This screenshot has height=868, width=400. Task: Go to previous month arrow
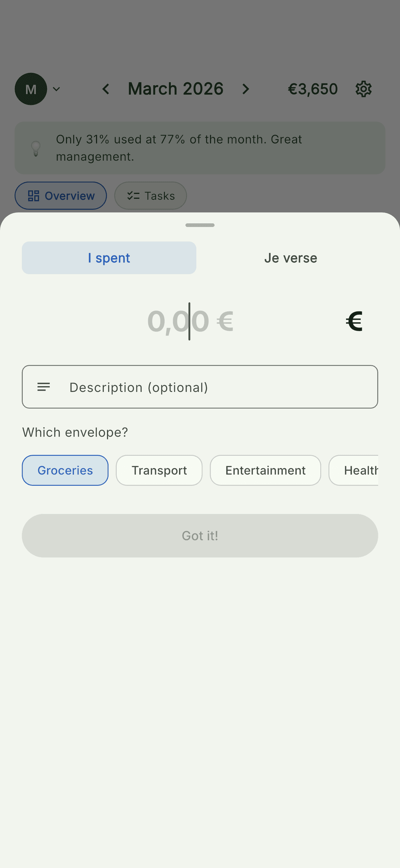pos(106,89)
